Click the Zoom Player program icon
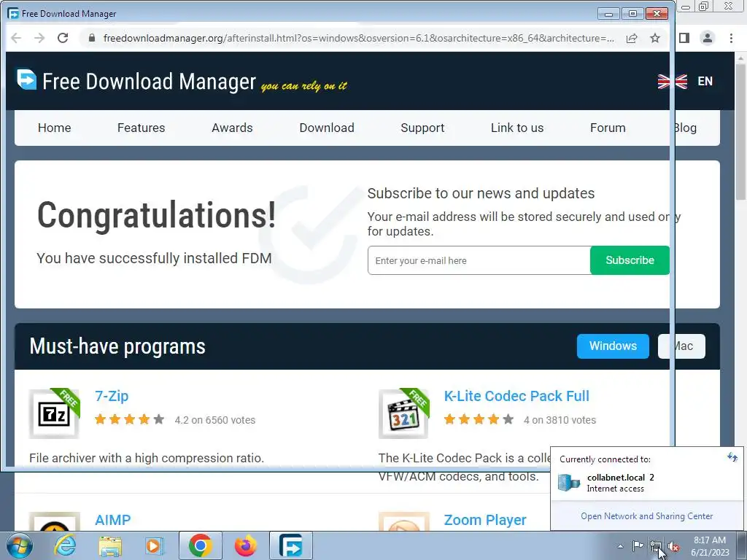The height and width of the screenshot is (560, 747). pos(404,521)
